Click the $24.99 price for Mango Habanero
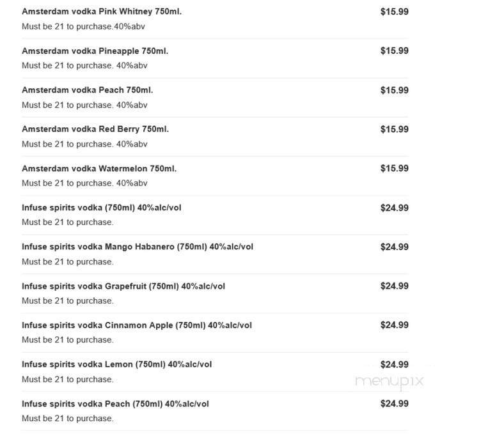 (394, 247)
